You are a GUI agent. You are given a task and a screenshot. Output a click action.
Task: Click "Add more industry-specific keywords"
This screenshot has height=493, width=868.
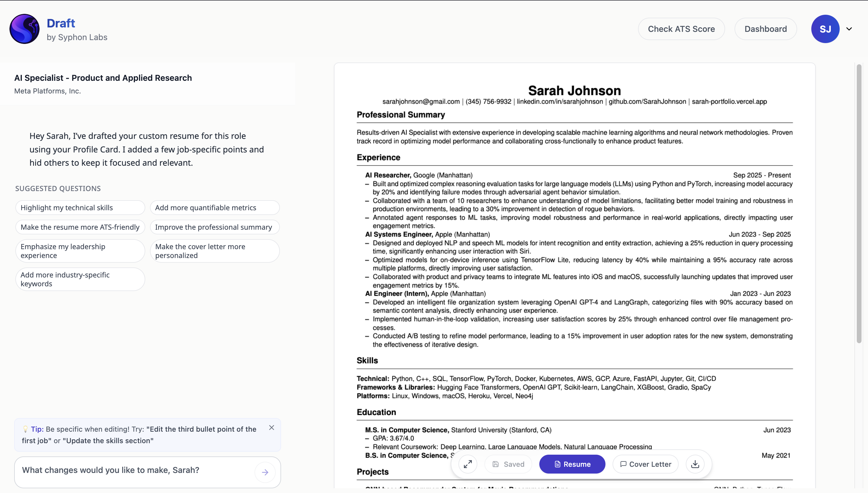[80, 279]
